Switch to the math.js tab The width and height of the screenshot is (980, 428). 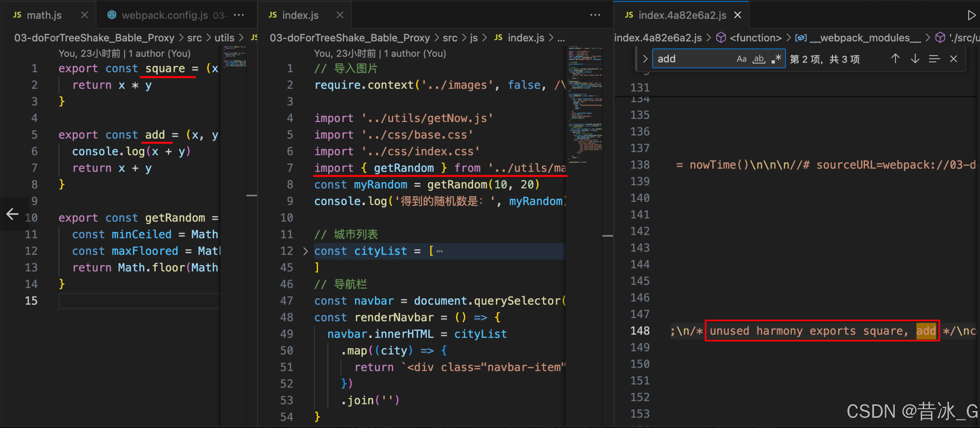point(44,15)
